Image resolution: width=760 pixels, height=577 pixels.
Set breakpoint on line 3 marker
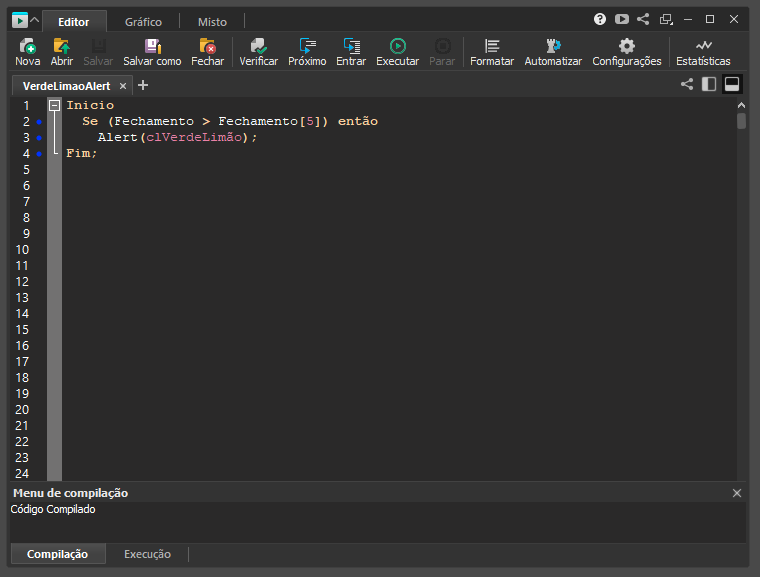(x=39, y=138)
